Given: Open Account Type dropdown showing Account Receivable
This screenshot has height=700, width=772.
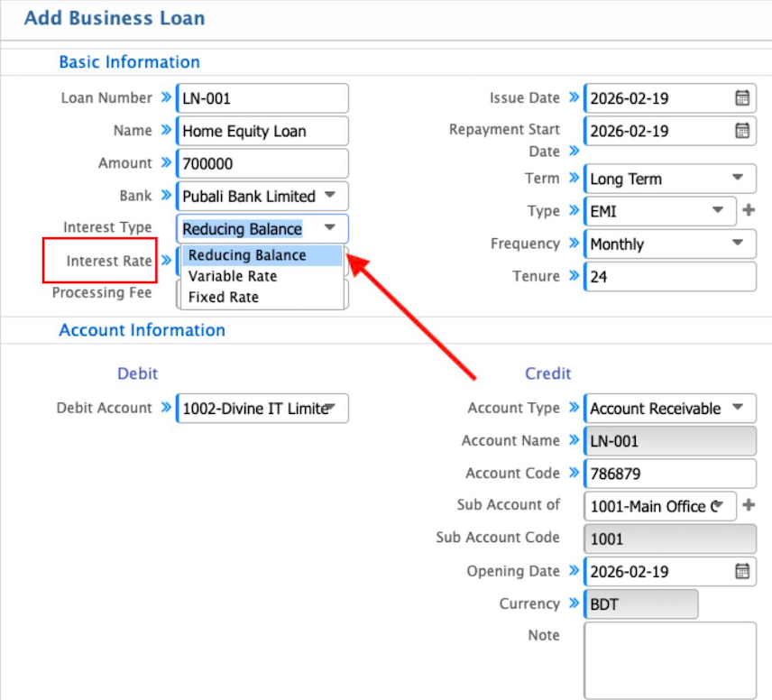Looking at the screenshot, I should (x=737, y=408).
